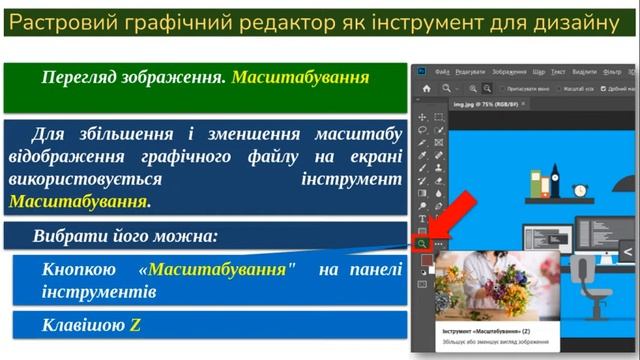This screenshot has height=360, width=640.
Task: Toggle the 'Масштаб усіх' checkbox
Action: tap(559, 89)
